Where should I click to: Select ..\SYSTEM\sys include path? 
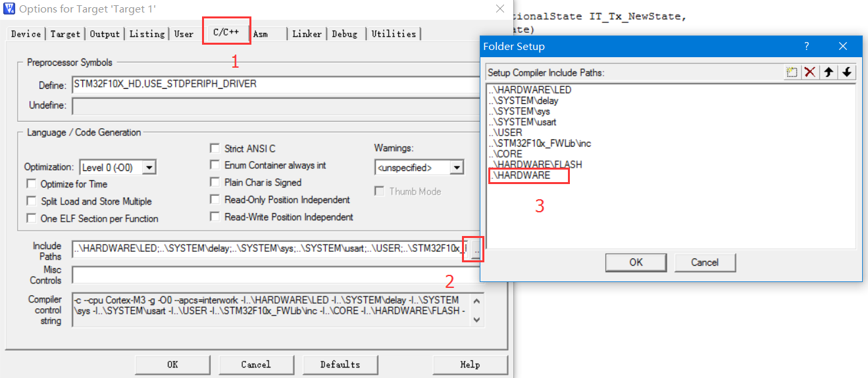pos(519,111)
